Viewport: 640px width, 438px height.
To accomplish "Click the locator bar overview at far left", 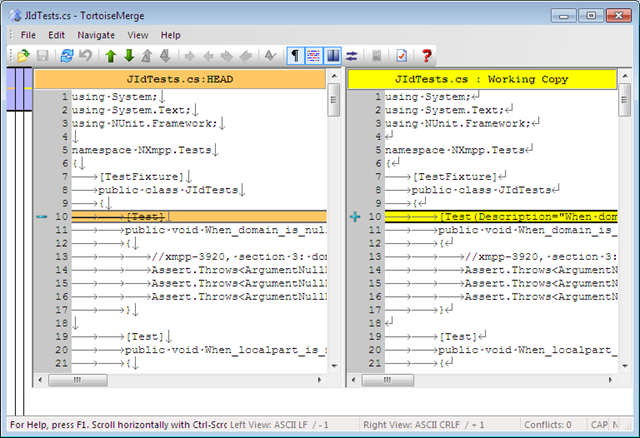I will 19,241.
